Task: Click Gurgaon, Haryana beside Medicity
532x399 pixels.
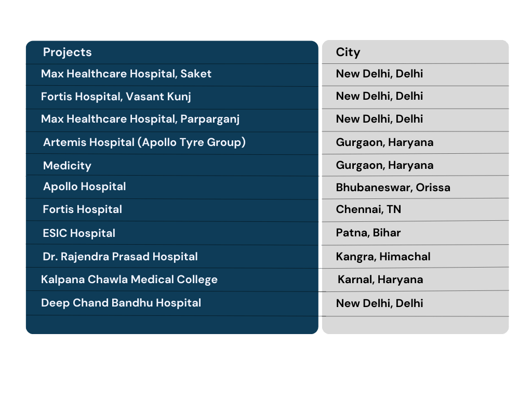Action: coord(384,165)
